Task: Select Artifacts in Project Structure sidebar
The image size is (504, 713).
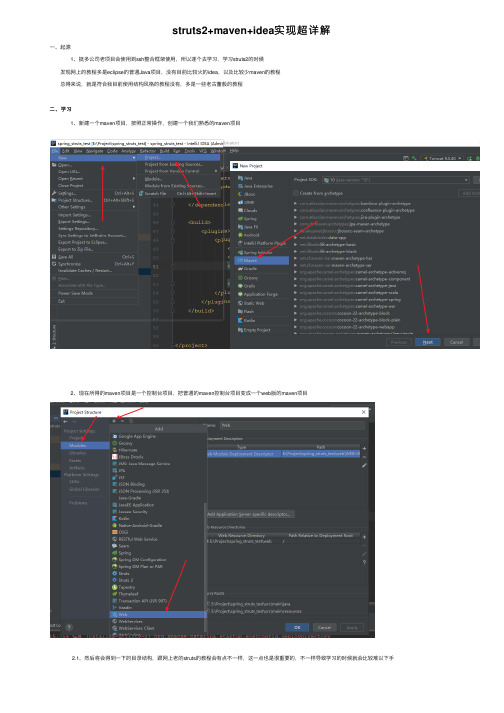Action: click(x=77, y=467)
